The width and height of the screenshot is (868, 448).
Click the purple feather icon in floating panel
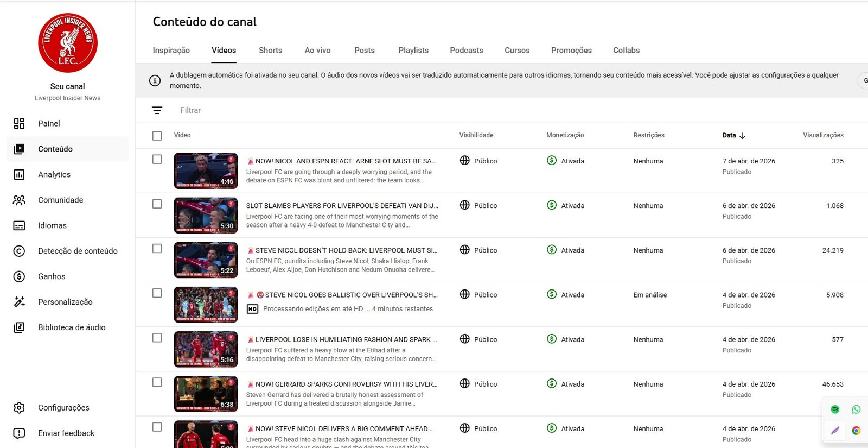835,431
